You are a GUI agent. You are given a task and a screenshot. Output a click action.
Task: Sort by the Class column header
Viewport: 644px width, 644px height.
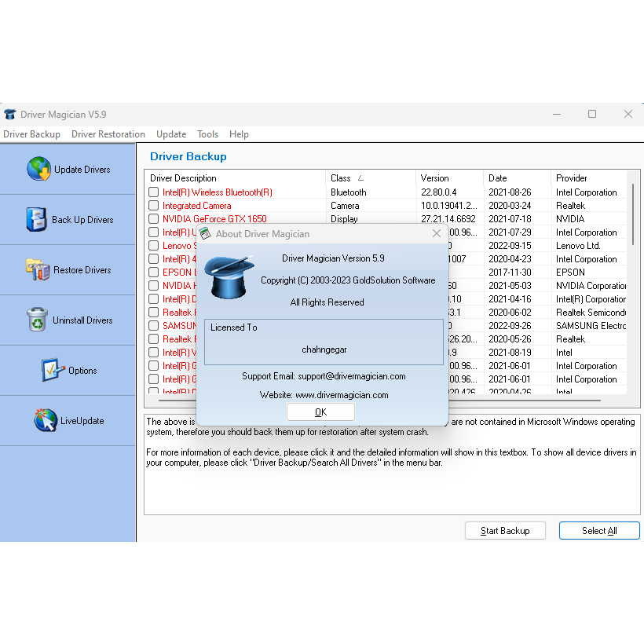(x=370, y=178)
